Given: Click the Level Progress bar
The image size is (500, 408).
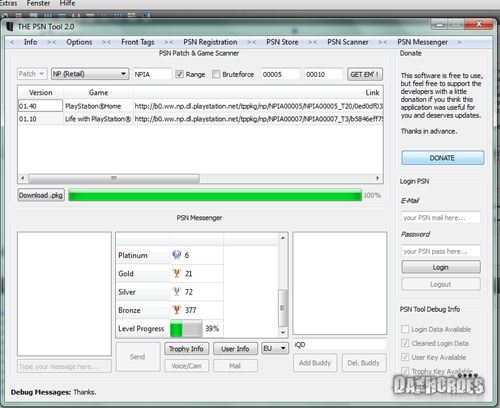Looking at the screenshot, I should pos(186,329).
